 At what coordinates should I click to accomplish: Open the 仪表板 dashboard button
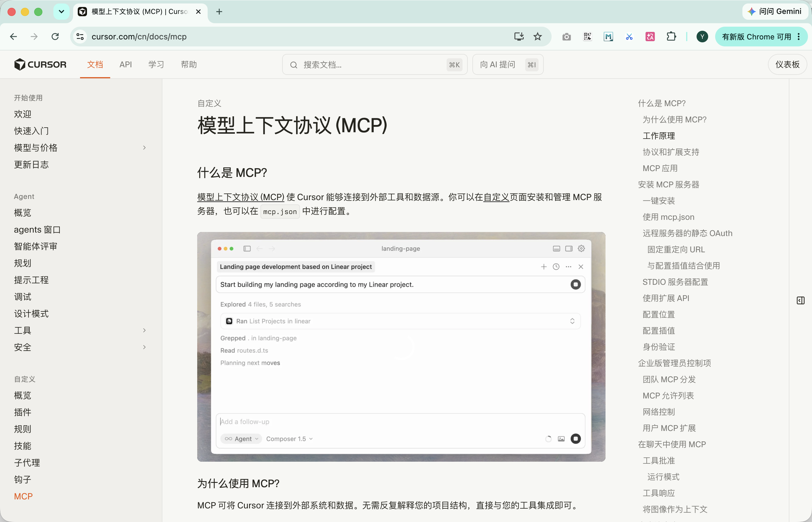tap(787, 64)
